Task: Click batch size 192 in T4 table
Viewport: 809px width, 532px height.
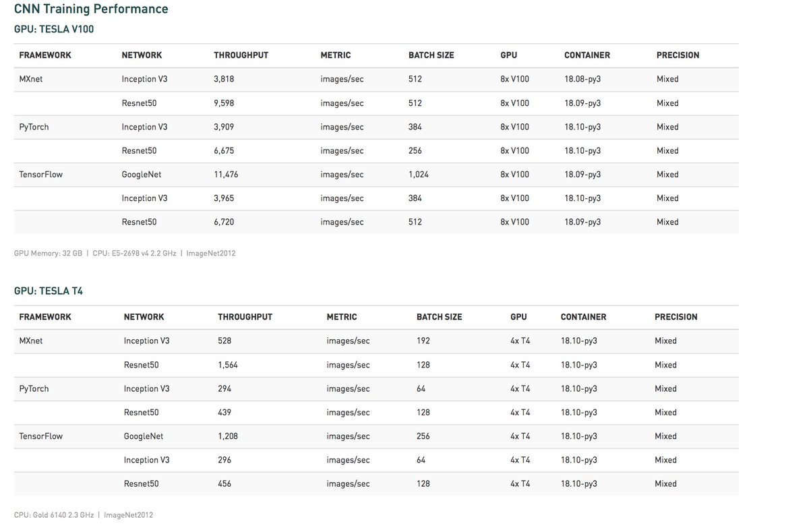Action: pyautogui.click(x=423, y=341)
